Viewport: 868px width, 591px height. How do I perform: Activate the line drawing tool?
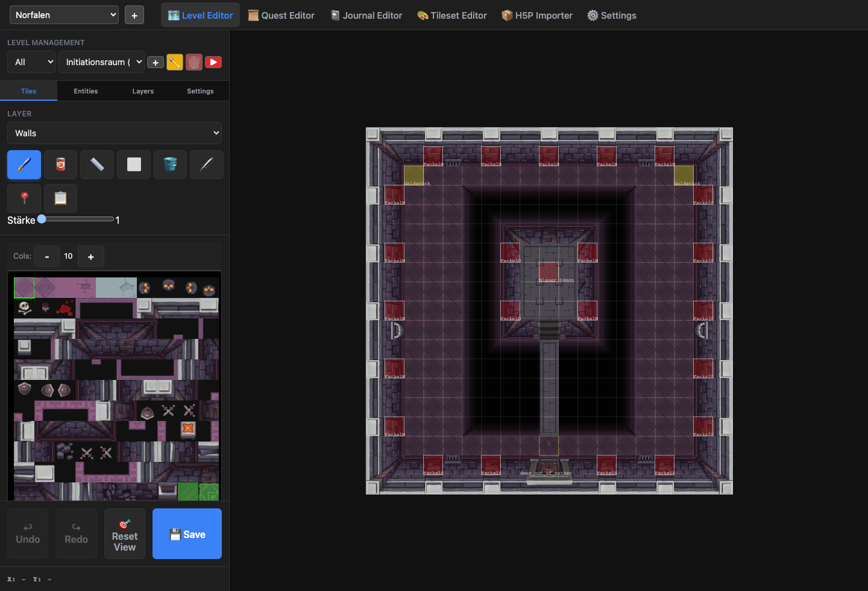96,164
